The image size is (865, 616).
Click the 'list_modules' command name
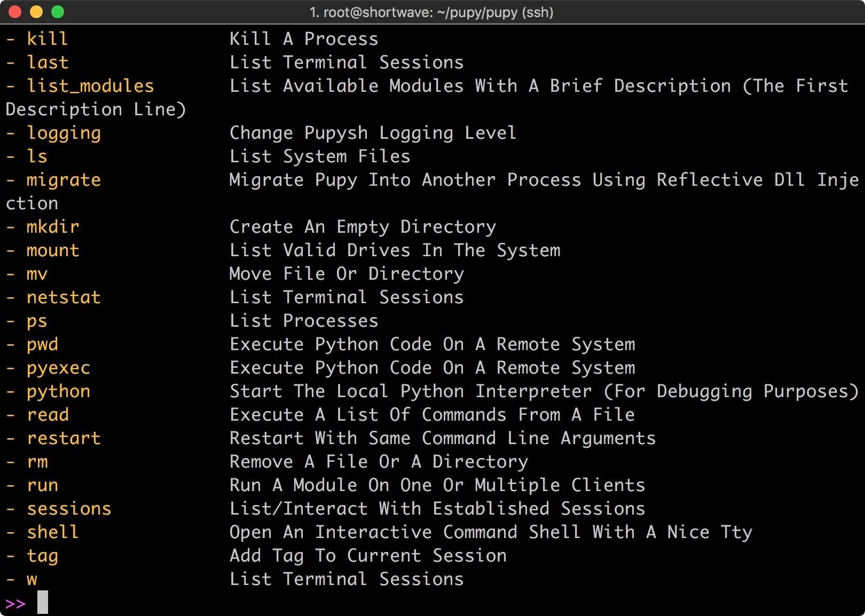click(90, 86)
